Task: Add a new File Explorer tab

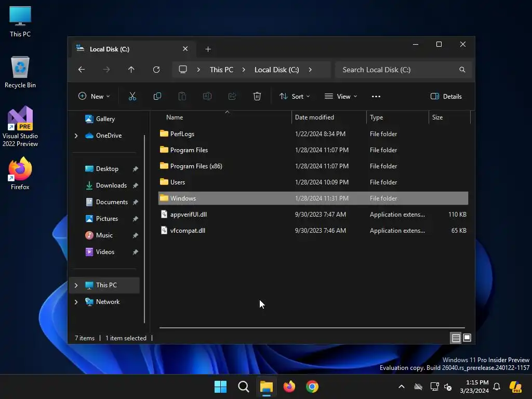Action: 208,49
